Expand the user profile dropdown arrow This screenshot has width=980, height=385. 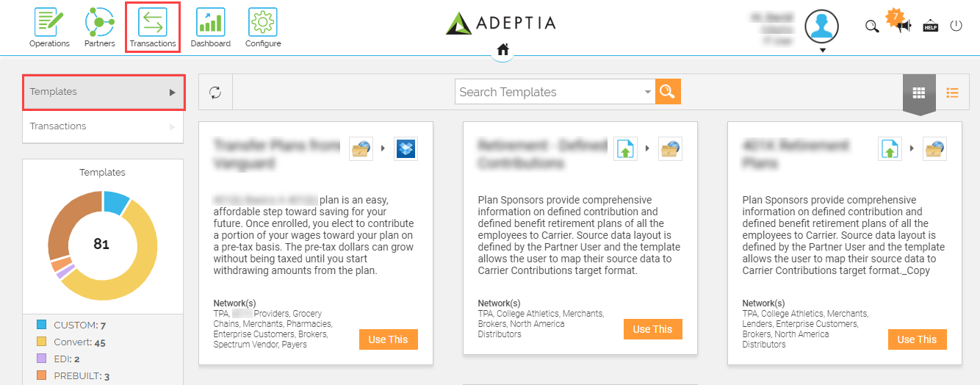click(x=823, y=51)
